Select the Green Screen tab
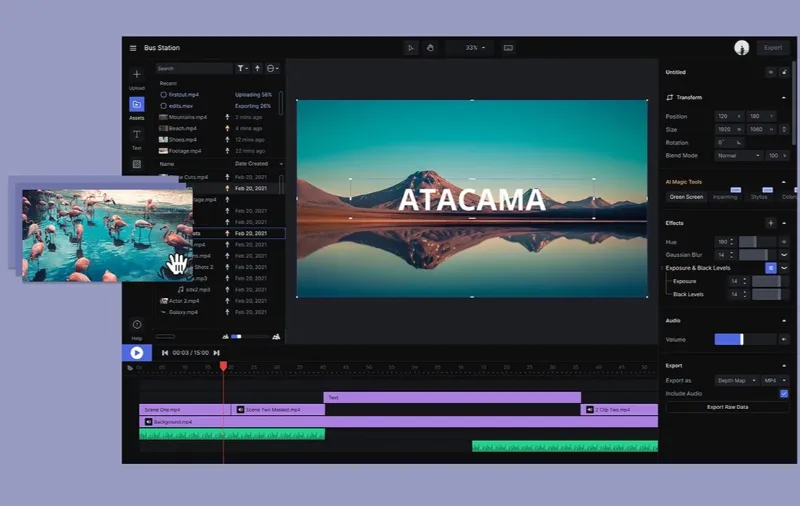This screenshot has width=800, height=506. pyautogui.click(x=687, y=197)
